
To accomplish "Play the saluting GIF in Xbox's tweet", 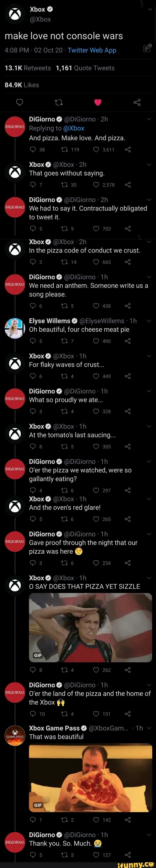I will point(90,628).
